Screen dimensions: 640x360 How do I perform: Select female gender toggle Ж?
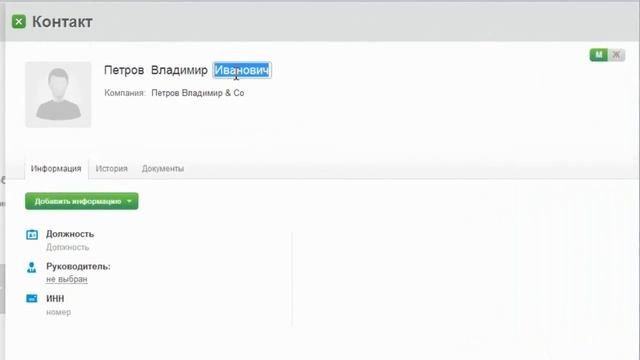click(x=616, y=54)
